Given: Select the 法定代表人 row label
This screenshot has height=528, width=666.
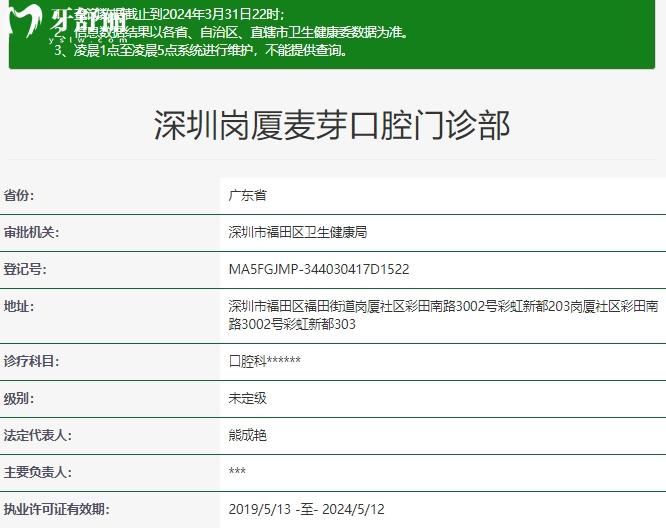Looking at the screenshot, I should click(x=38, y=435).
